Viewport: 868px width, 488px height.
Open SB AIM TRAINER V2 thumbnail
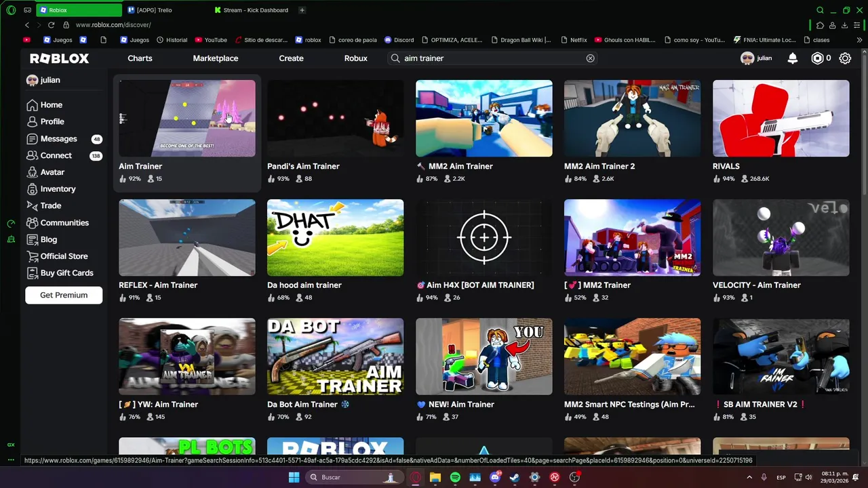click(x=781, y=357)
